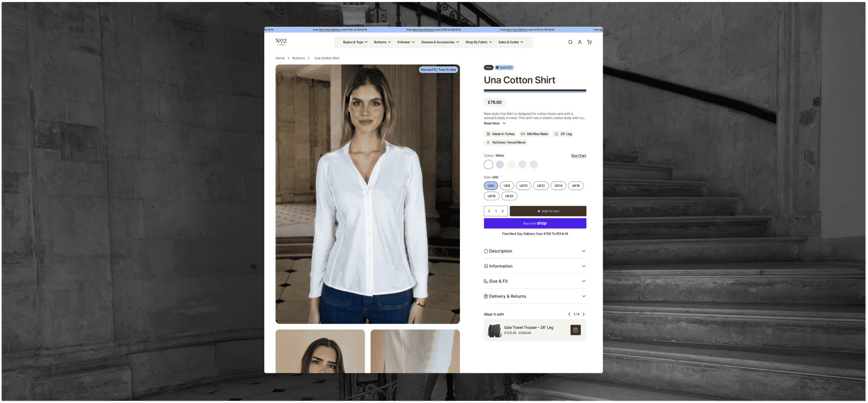
Task: Expand the Size & Fit section
Action: [x=535, y=281]
